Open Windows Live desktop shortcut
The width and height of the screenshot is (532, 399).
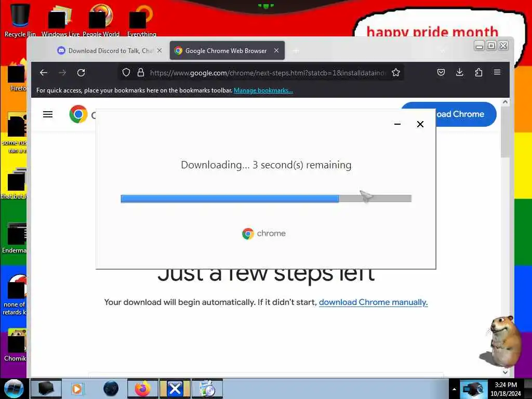point(60,20)
